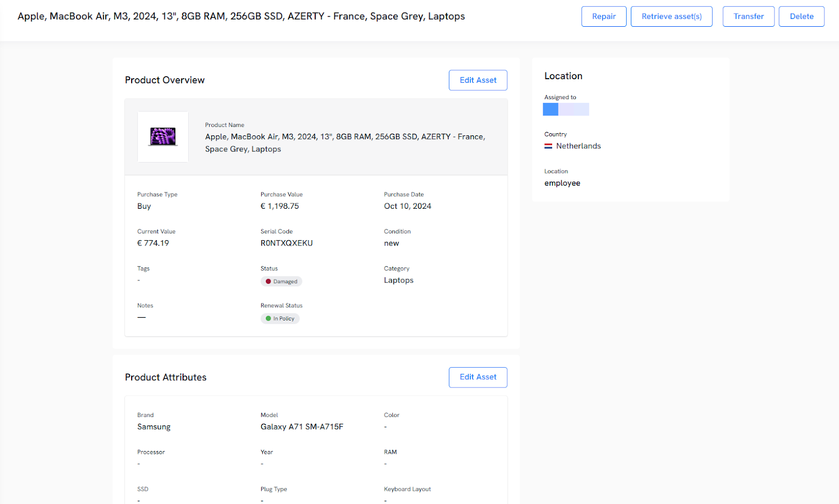The image size is (839, 504).
Task: Select the model Galaxy A71 SM-A715F
Action: (x=302, y=427)
